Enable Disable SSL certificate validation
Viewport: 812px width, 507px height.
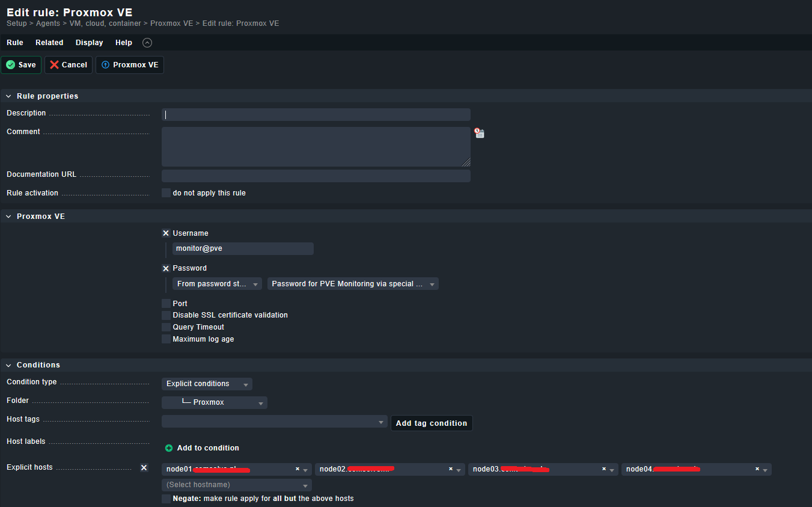166,315
